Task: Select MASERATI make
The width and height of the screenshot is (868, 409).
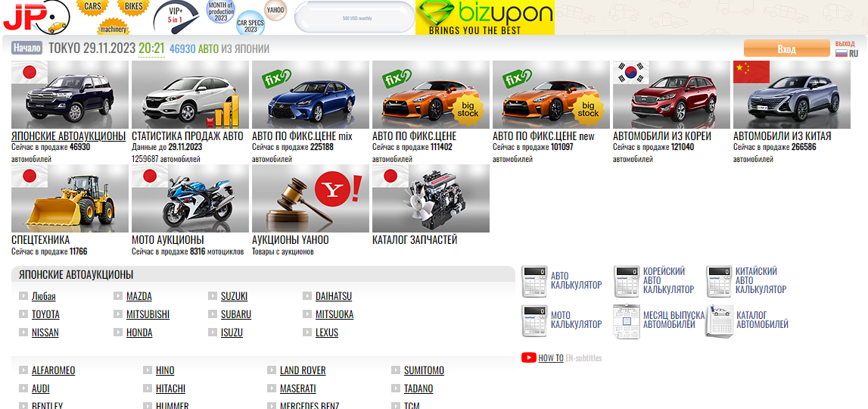Action: click(298, 389)
